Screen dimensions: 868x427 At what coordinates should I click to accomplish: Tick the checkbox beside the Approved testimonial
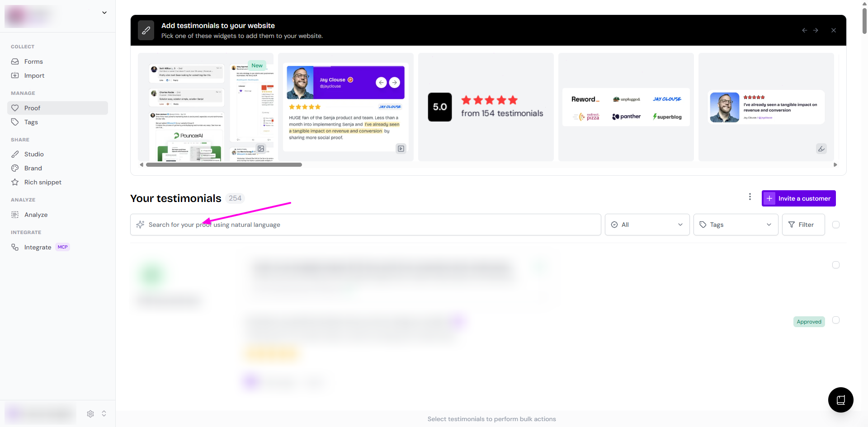(836, 320)
